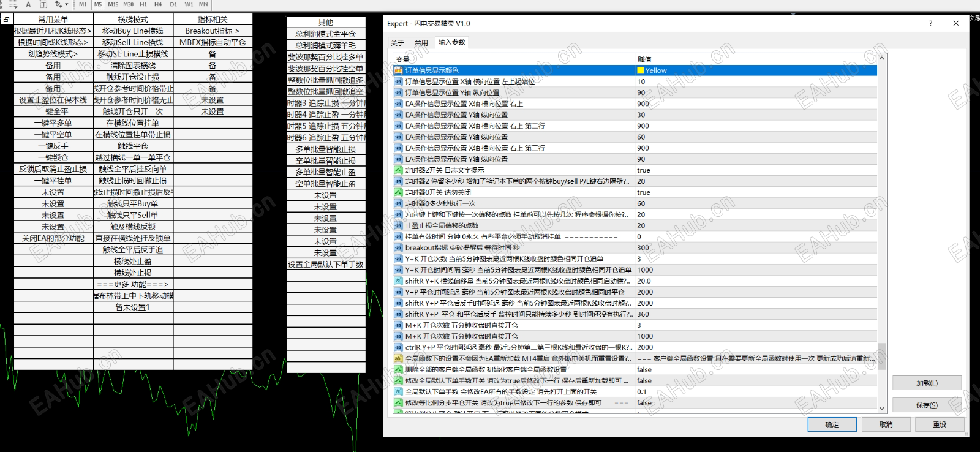The width and height of the screenshot is (980, 452).
Task: Click the 加载(L) button
Action: 927,383
